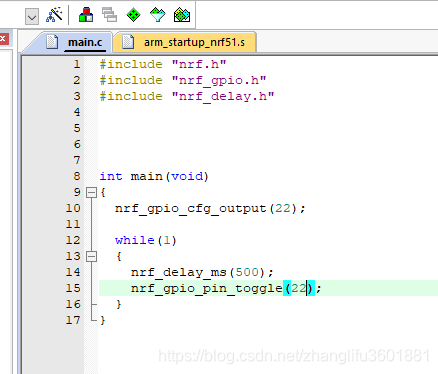Click the include string "nrf.h"
This screenshot has width=438, height=374.
click(x=199, y=64)
